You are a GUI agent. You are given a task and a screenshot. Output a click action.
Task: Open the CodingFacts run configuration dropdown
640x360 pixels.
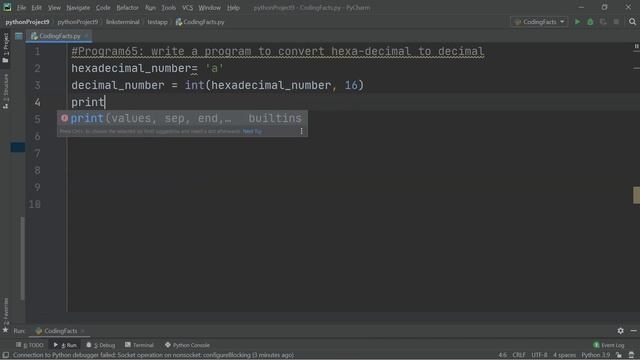[x=540, y=22]
